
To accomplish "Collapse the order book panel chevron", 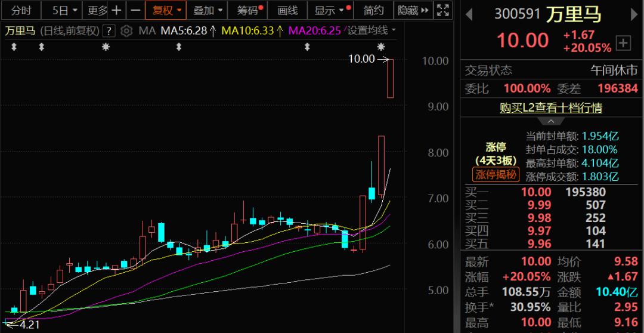I will click(x=551, y=121).
